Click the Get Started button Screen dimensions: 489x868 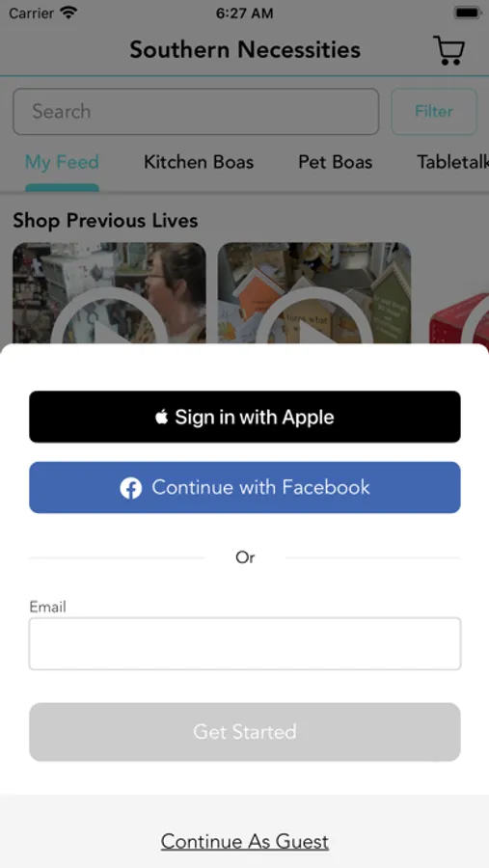coord(245,732)
